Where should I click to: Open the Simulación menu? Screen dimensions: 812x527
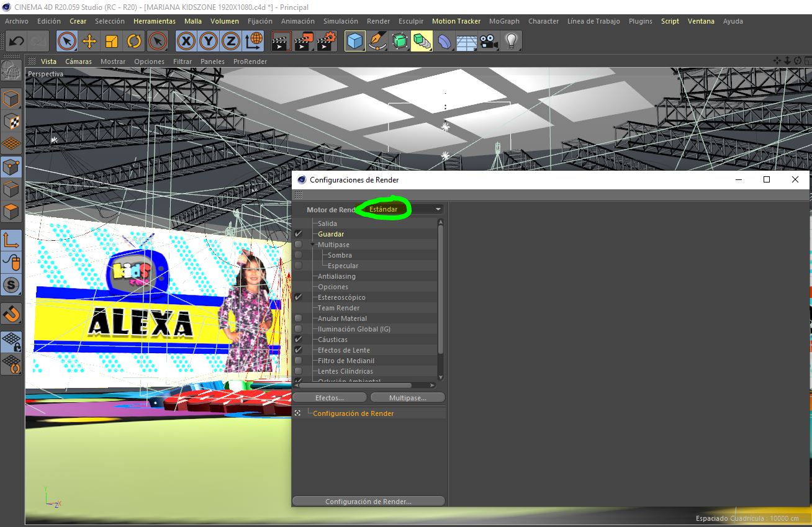click(x=341, y=21)
